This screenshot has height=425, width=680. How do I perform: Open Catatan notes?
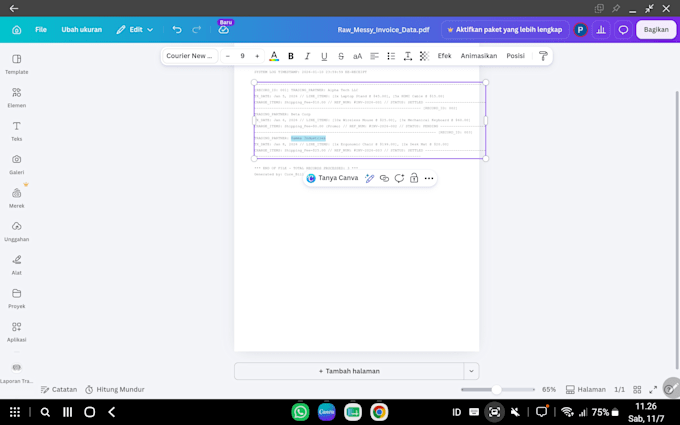(x=59, y=389)
